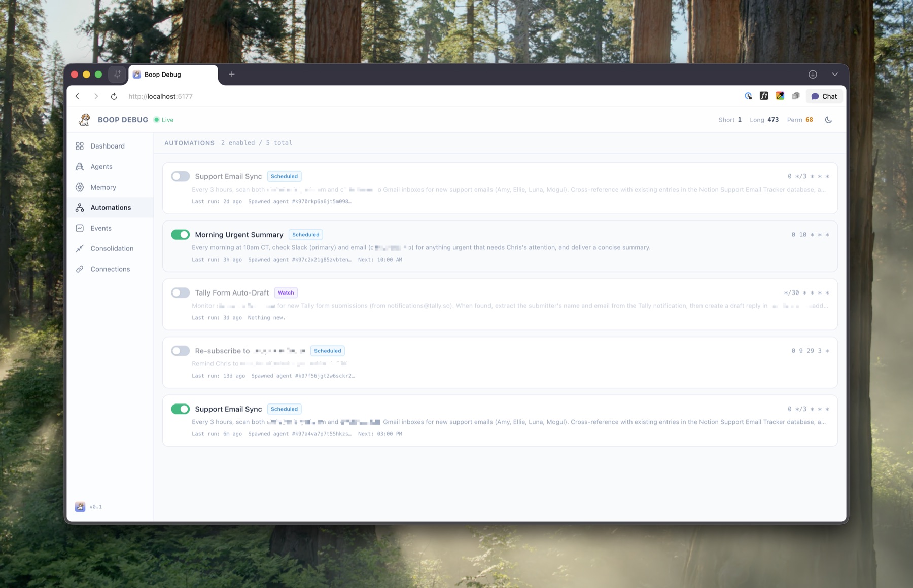Open the downloads icon in title bar

pos(813,75)
